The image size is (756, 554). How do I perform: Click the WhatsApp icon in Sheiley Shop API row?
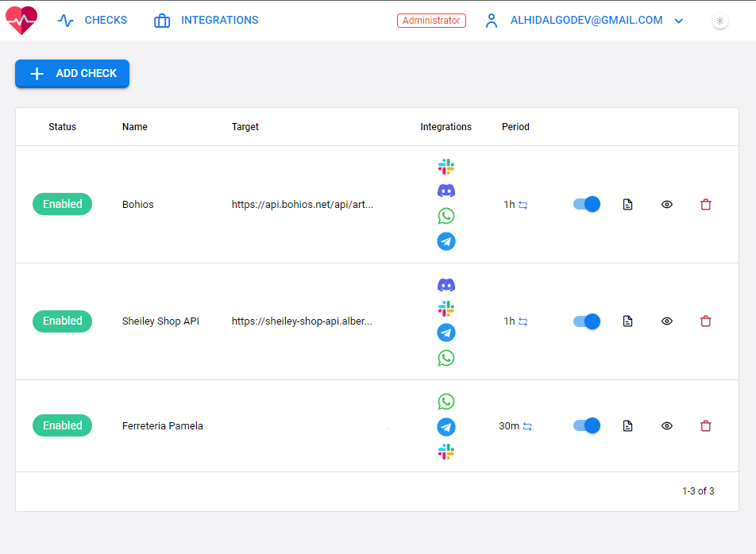coord(446,358)
